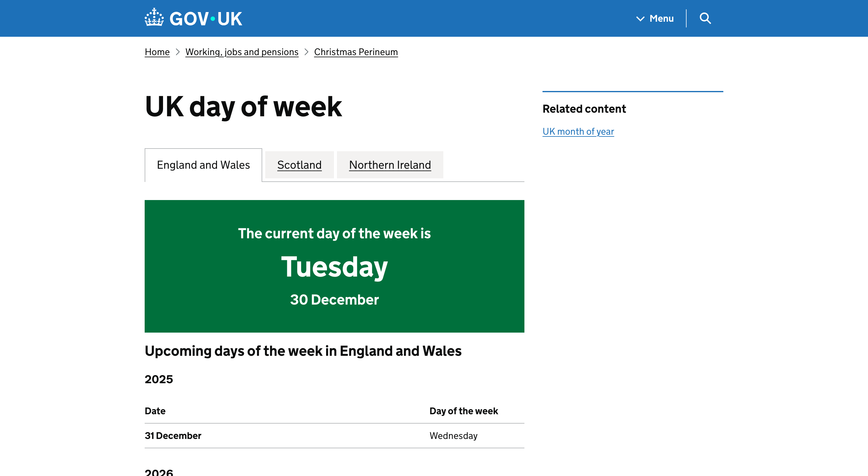Open Working, jobs and pensions breadcrumb
The image size is (868, 476).
pos(242,52)
